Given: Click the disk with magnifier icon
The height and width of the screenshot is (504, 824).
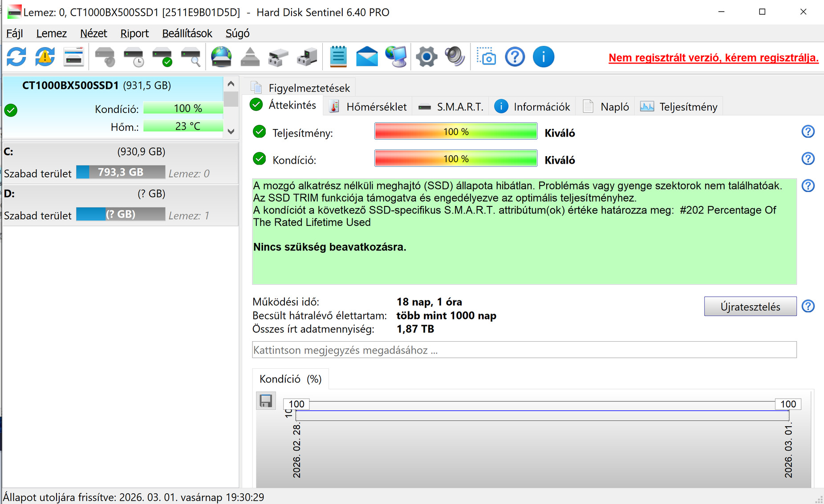Looking at the screenshot, I should [191, 57].
